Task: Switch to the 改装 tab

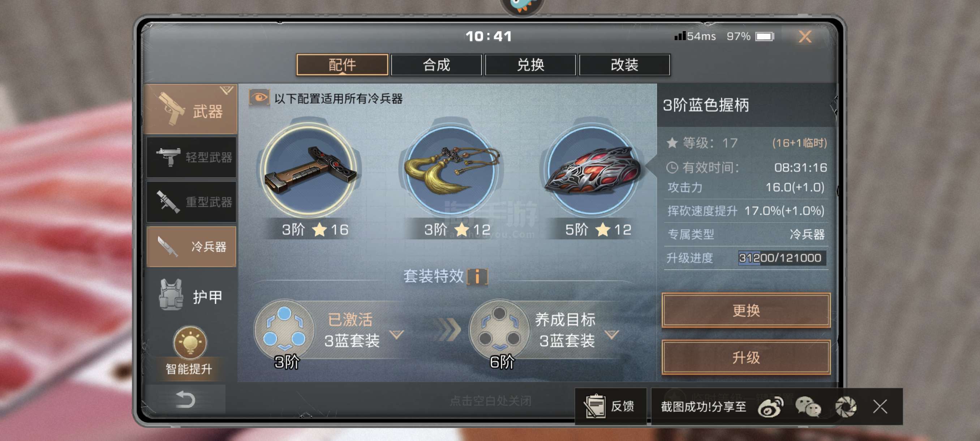Action: tap(624, 65)
